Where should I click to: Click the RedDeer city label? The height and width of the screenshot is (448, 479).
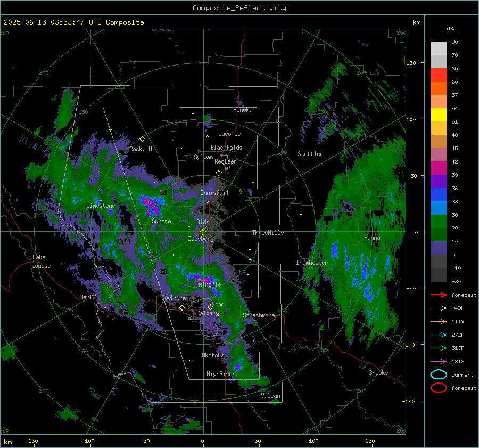pyautogui.click(x=226, y=161)
